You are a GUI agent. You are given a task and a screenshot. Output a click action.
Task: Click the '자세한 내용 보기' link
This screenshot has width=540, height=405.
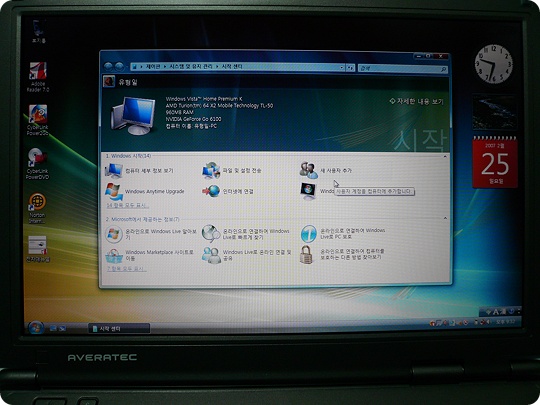(416, 101)
